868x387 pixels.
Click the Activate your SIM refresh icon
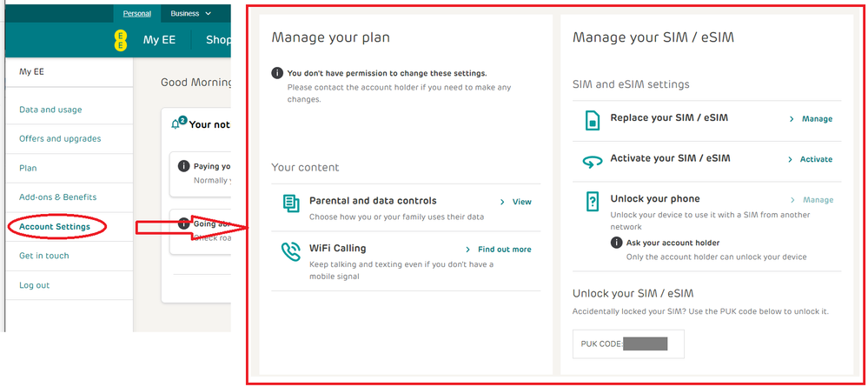pos(593,162)
